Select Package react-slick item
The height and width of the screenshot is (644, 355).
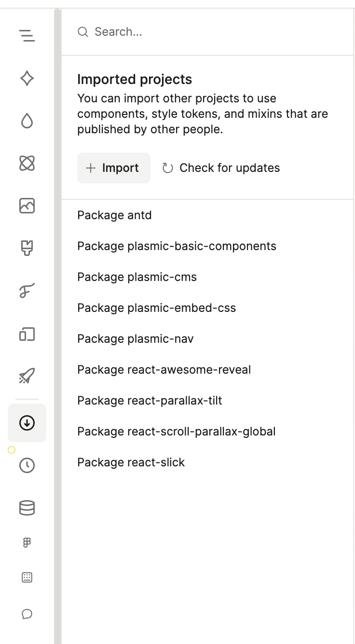tap(131, 462)
